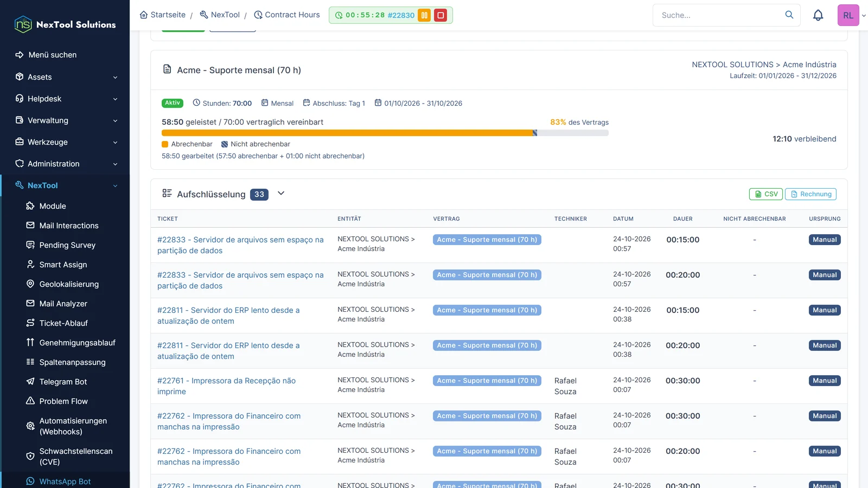
Task: Pause the running timer for ticket #22830
Action: coord(424,15)
